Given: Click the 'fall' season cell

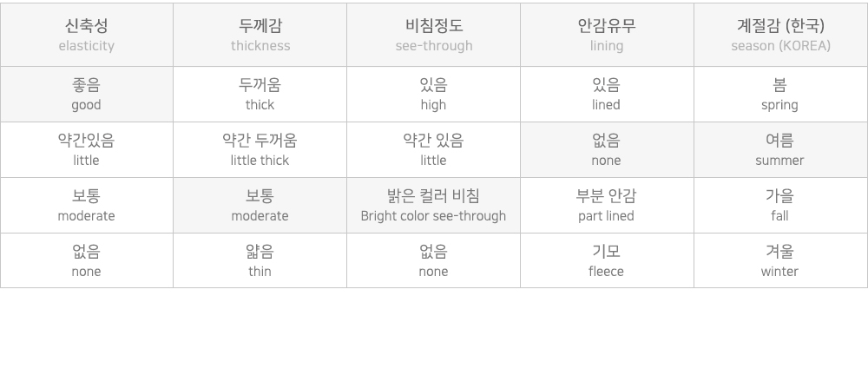Looking at the screenshot, I should click(780, 206).
